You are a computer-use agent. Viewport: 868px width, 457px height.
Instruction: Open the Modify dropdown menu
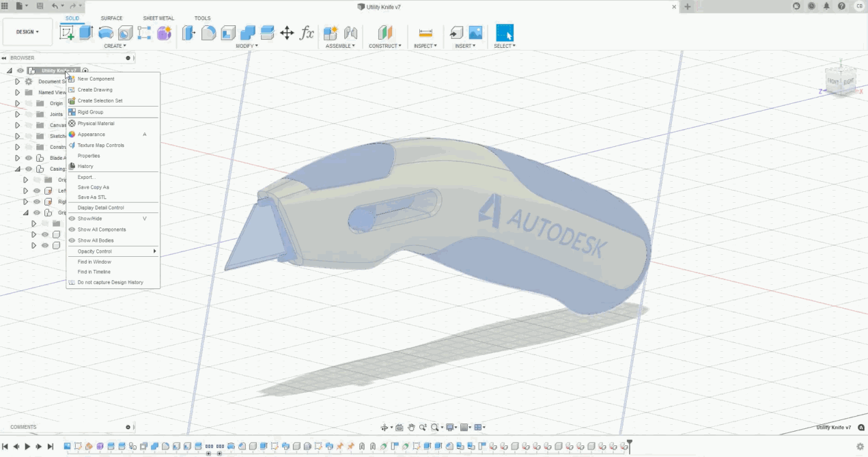click(247, 46)
